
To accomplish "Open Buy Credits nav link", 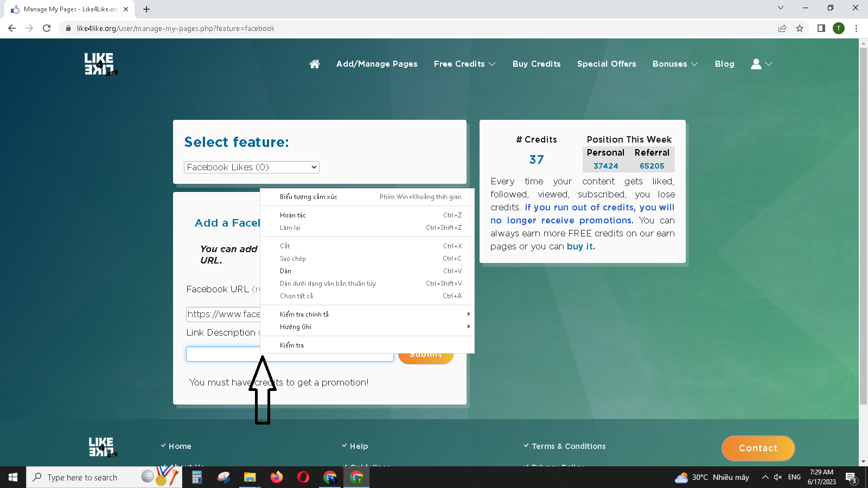I will pos(537,64).
